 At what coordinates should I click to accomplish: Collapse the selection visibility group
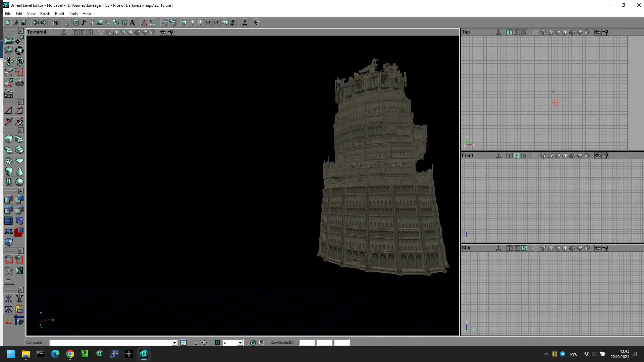(21, 251)
